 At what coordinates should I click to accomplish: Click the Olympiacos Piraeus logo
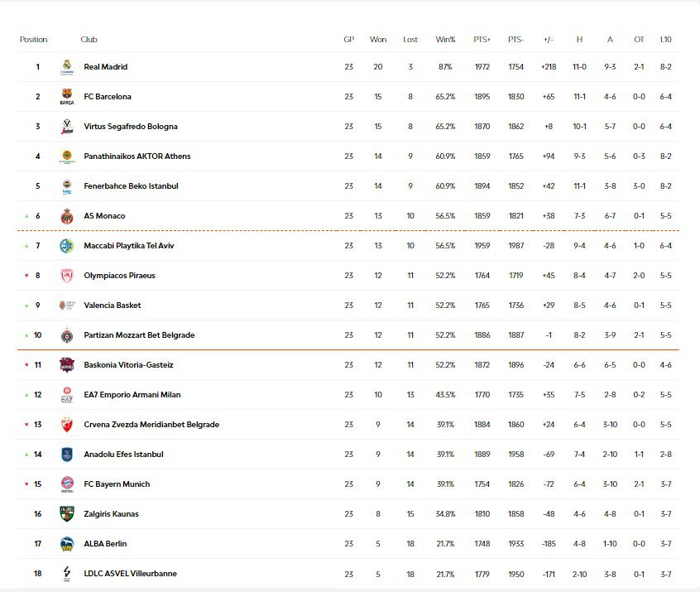point(67,276)
